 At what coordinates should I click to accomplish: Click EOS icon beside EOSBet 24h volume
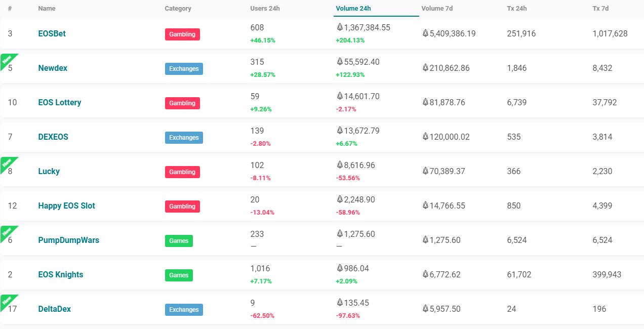pyautogui.click(x=340, y=27)
